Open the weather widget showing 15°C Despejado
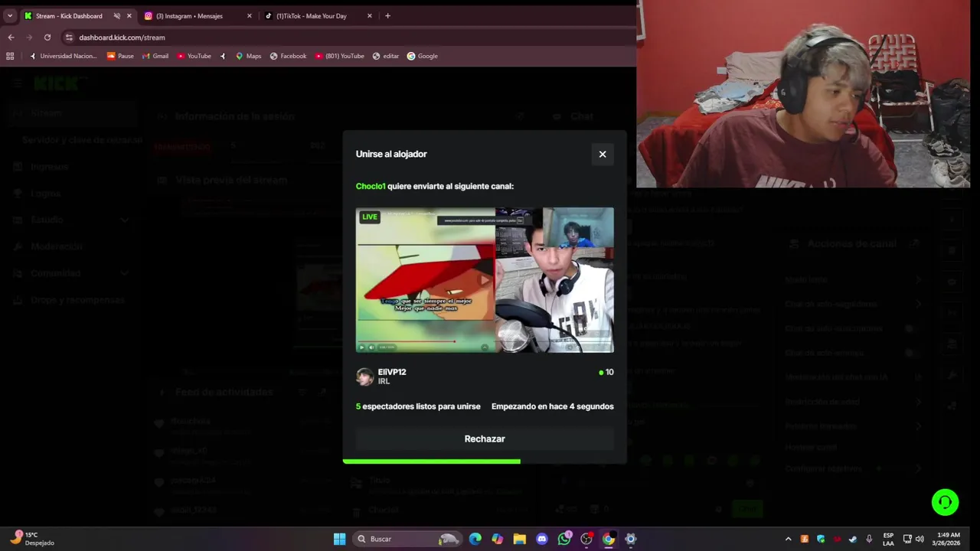980x551 pixels. tap(33, 539)
